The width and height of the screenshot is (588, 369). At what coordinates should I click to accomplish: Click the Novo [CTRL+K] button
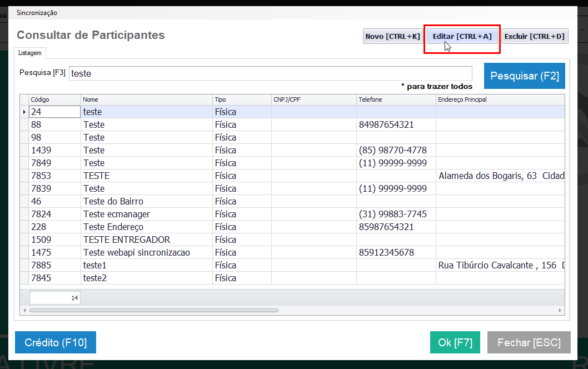pos(392,36)
